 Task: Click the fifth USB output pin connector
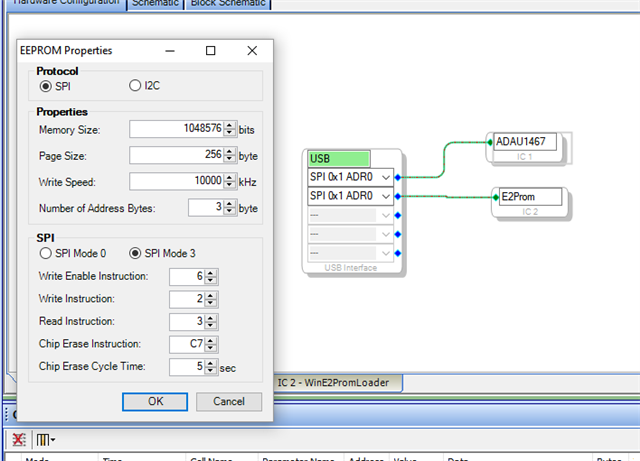pyautogui.click(x=398, y=253)
